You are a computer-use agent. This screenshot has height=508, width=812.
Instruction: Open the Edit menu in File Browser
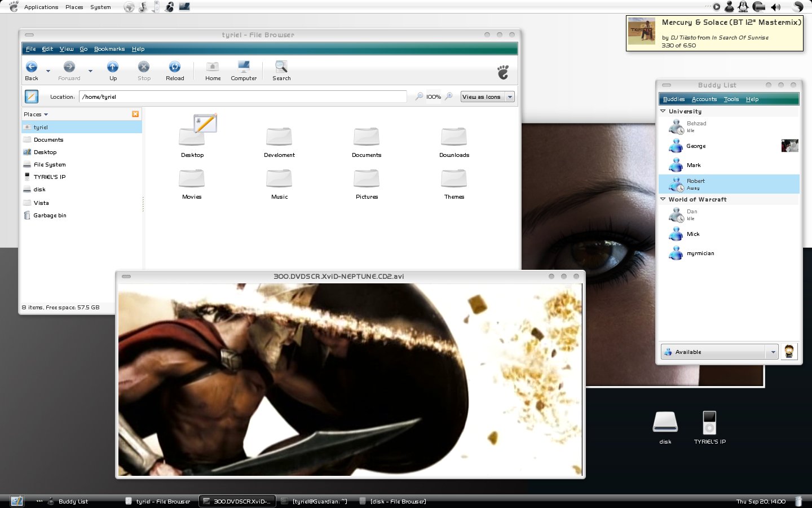[x=47, y=49]
